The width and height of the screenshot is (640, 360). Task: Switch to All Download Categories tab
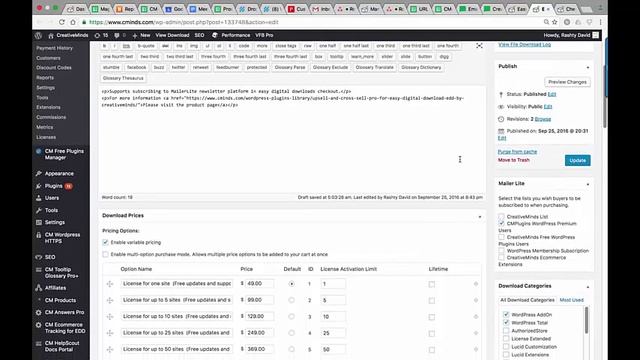527,300
